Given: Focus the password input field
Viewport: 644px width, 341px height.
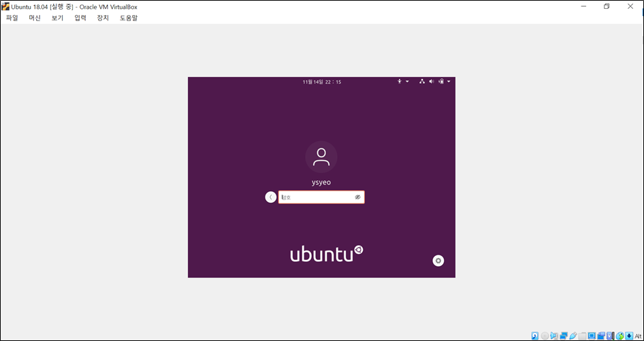Looking at the screenshot, I should pyautogui.click(x=321, y=197).
